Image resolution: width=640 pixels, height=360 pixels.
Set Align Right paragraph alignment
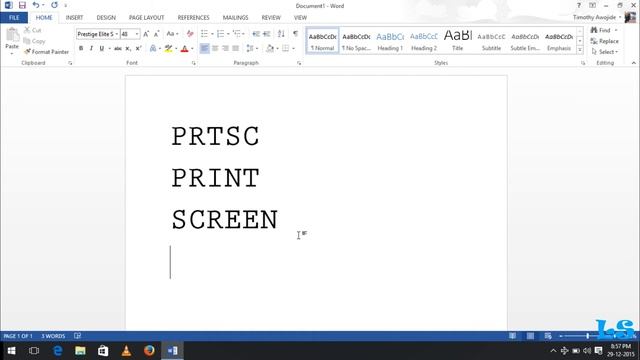coord(225,49)
